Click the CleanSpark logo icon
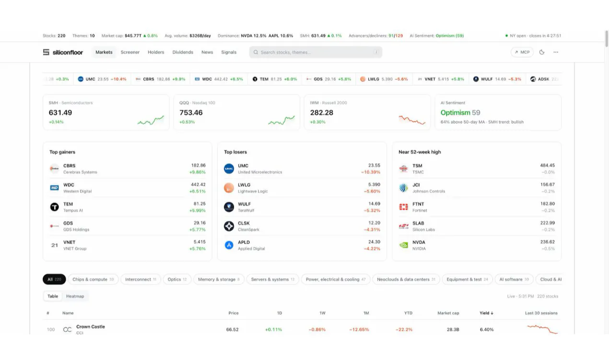The height and width of the screenshot is (364, 609). pos(229,226)
